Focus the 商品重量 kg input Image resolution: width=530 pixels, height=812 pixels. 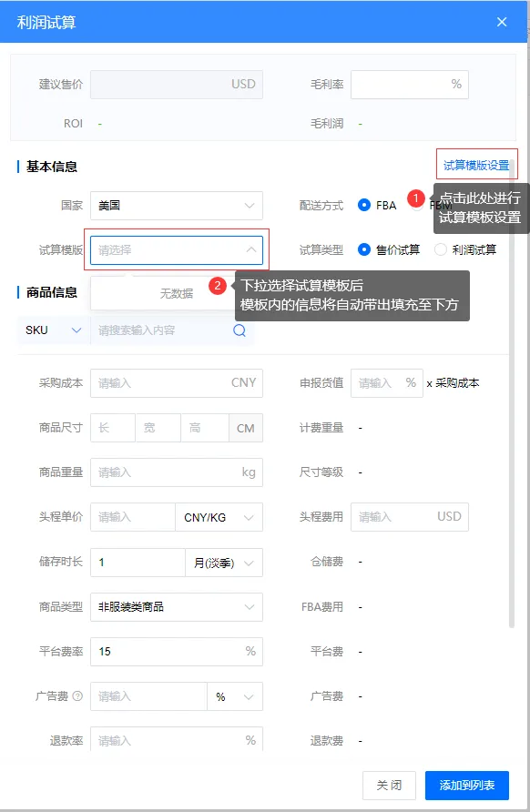pyautogui.click(x=177, y=472)
